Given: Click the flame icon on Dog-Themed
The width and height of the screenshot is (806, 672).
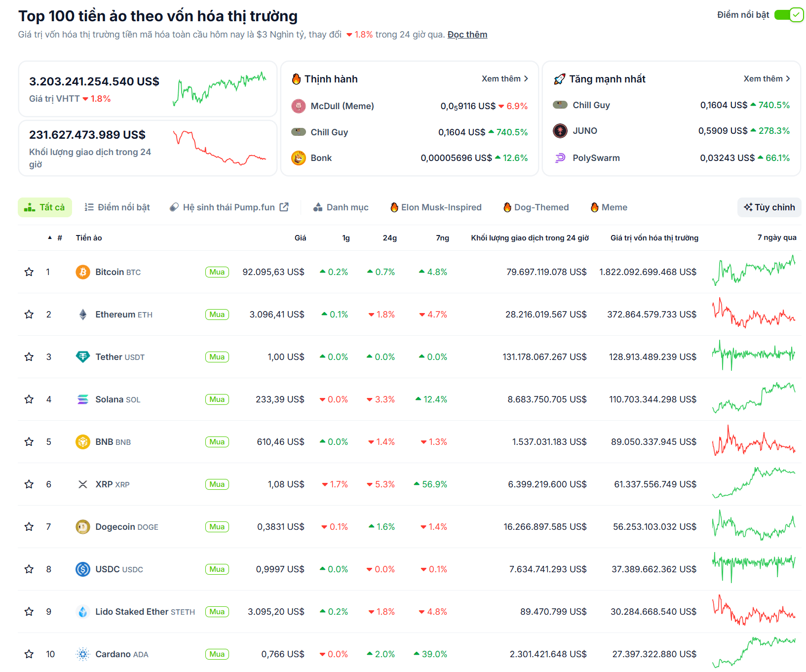Looking at the screenshot, I should (507, 207).
